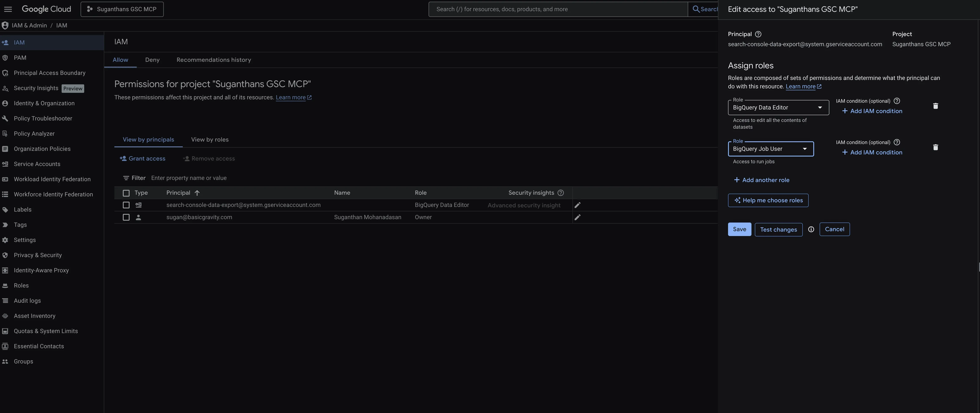This screenshot has height=413, width=980.
Task: Open Service Accounts in sidebar
Action: [x=37, y=164]
